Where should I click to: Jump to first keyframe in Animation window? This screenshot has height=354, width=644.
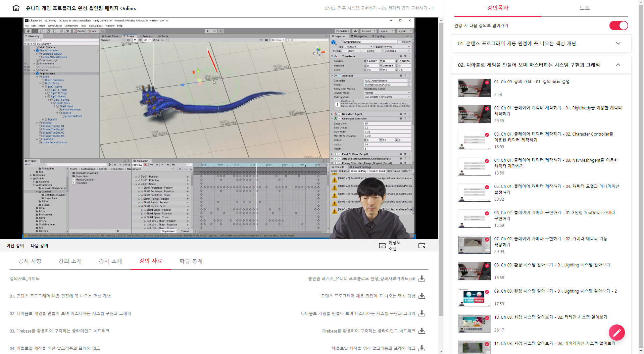tap(151, 165)
